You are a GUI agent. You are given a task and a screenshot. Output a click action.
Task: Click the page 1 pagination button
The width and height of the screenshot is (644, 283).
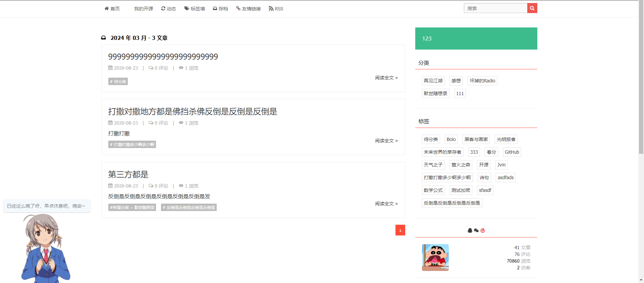400,230
